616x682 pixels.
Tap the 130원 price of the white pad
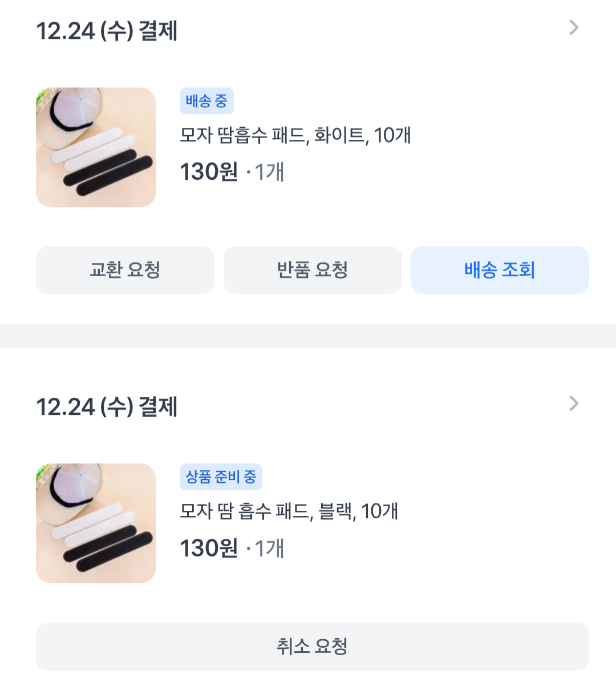tap(209, 172)
